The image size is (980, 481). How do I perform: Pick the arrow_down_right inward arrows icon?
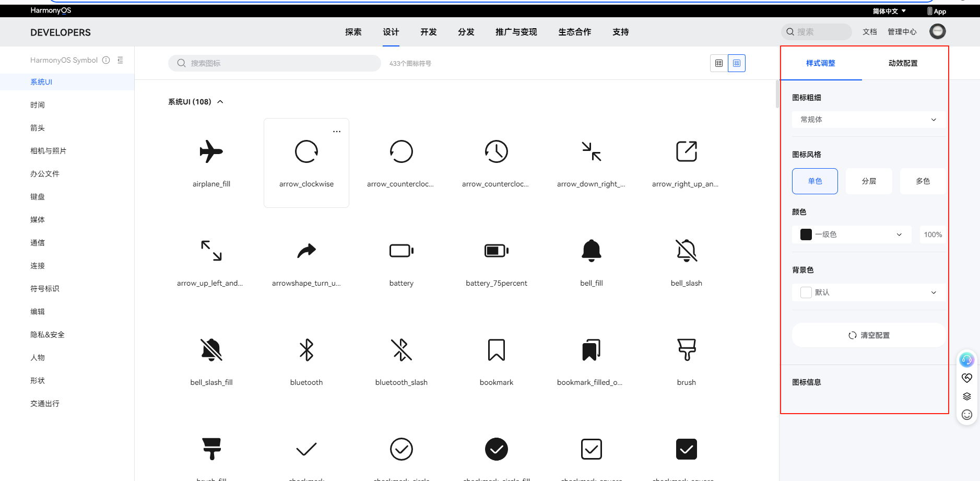pos(592,151)
